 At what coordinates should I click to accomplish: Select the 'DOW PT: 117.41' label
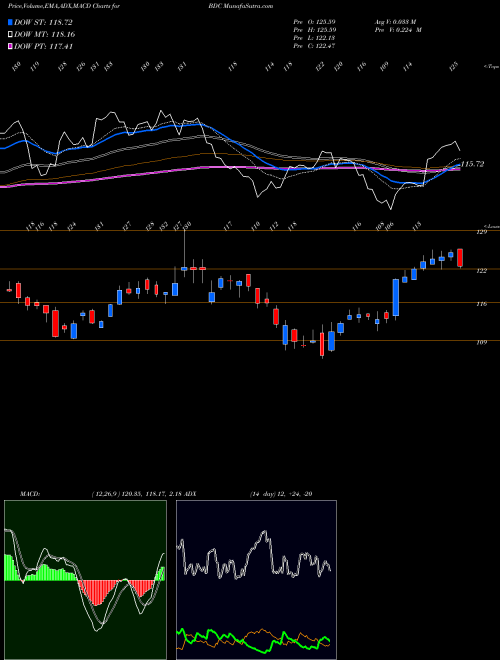click(x=44, y=46)
